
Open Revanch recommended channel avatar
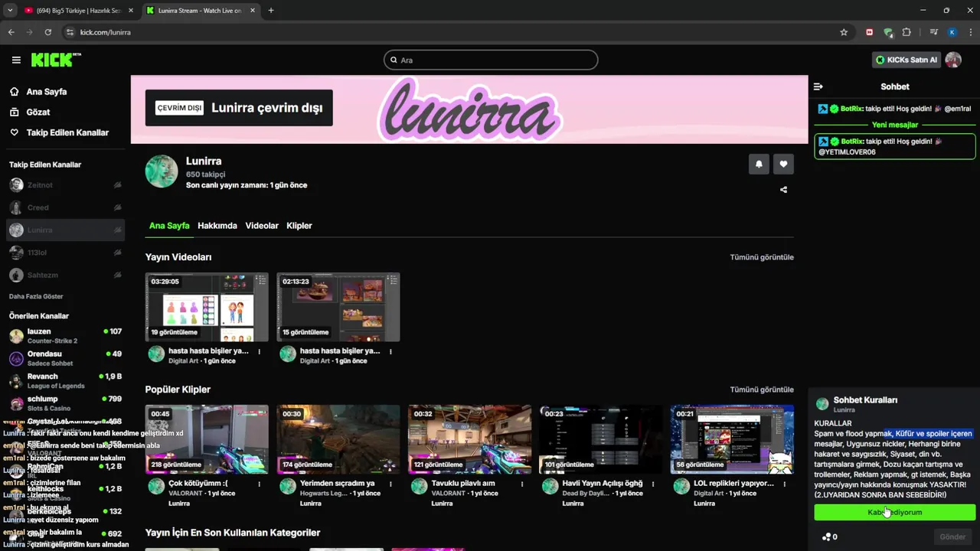[16, 381]
